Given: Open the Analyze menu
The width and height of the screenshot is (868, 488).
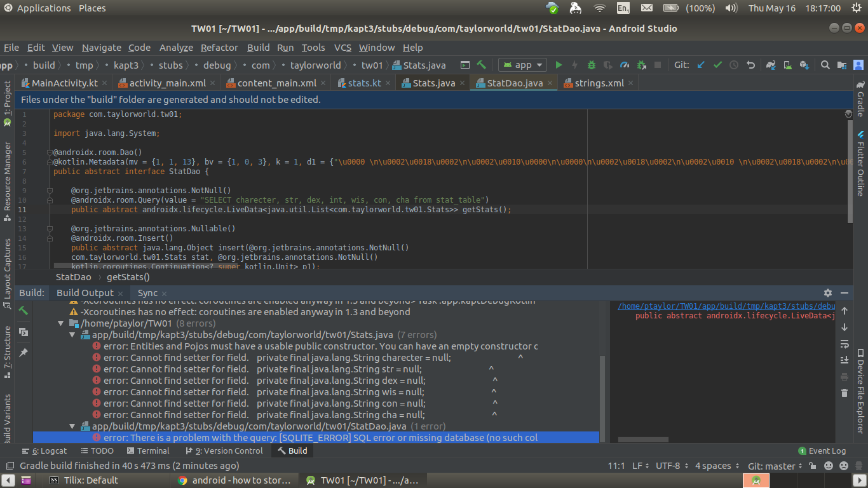Looking at the screenshot, I should pyautogui.click(x=176, y=47).
